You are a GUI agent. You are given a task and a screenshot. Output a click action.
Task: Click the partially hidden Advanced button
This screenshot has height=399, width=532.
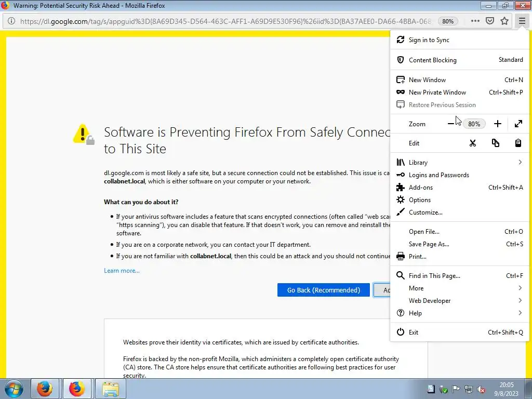382,290
